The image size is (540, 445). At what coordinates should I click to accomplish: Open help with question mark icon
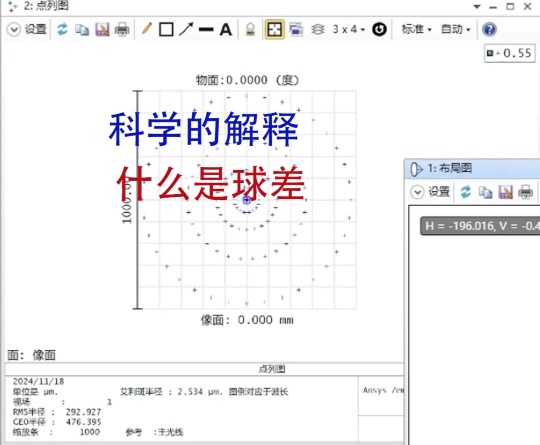[489, 29]
